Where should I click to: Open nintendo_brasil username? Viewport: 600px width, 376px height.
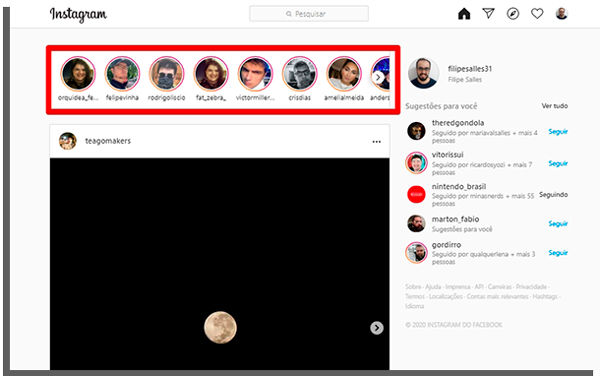click(x=459, y=187)
